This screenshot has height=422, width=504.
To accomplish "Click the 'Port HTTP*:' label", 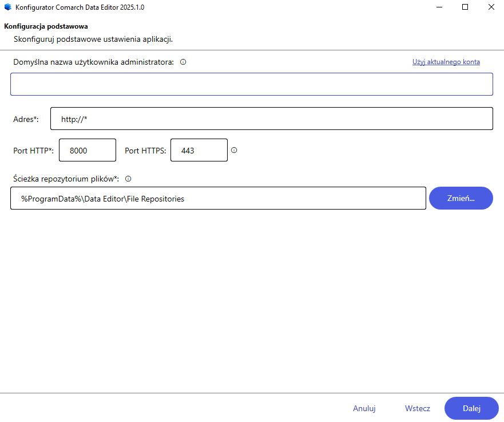I will (x=33, y=151).
